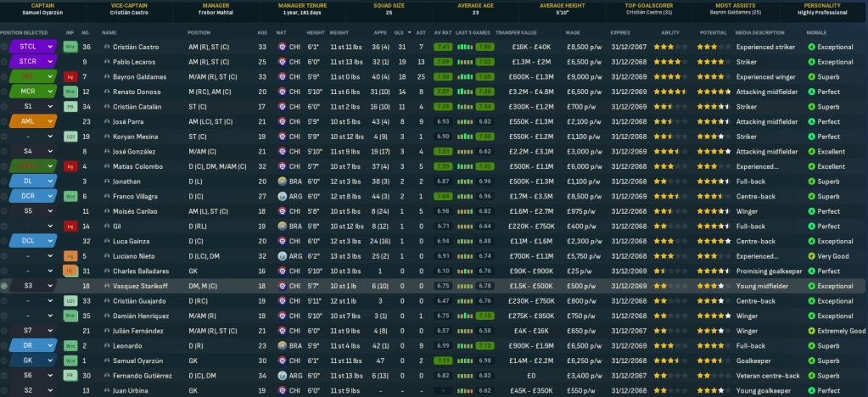This screenshot has width=868, height=397.
Task: Expand the AML position selector
Action: point(51,121)
